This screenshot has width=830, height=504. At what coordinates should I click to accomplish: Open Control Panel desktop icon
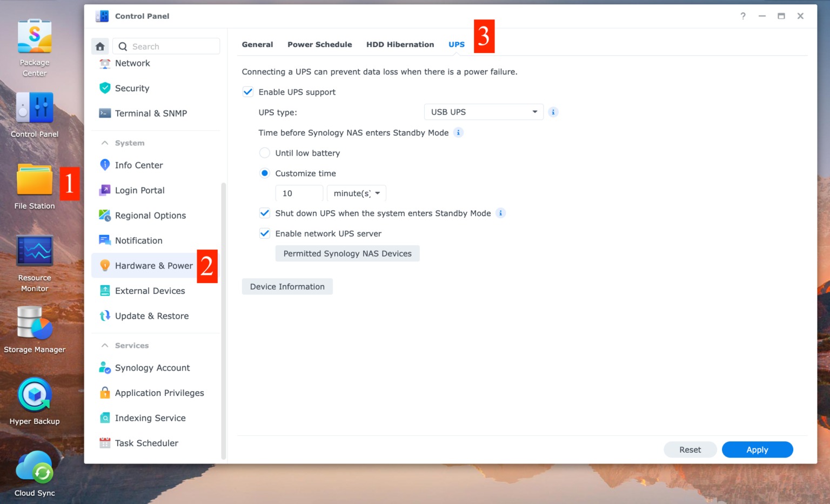pyautogui.click(x=35, y=107)
